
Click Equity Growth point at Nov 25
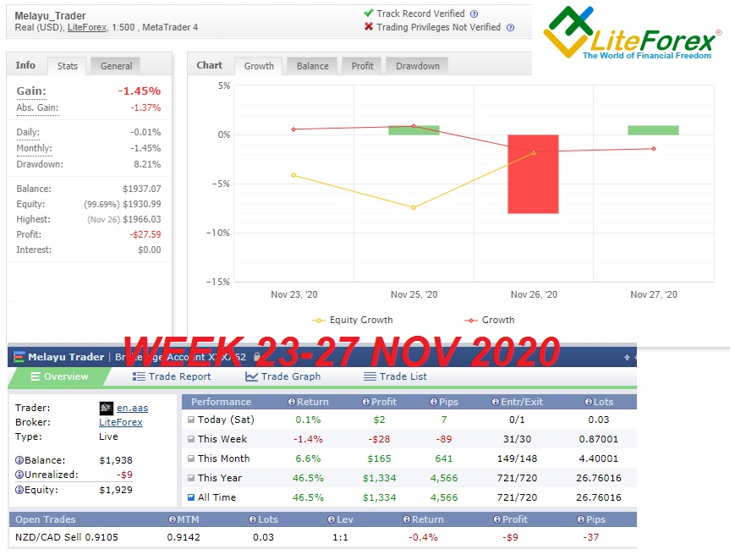click(x=414, y=207)
